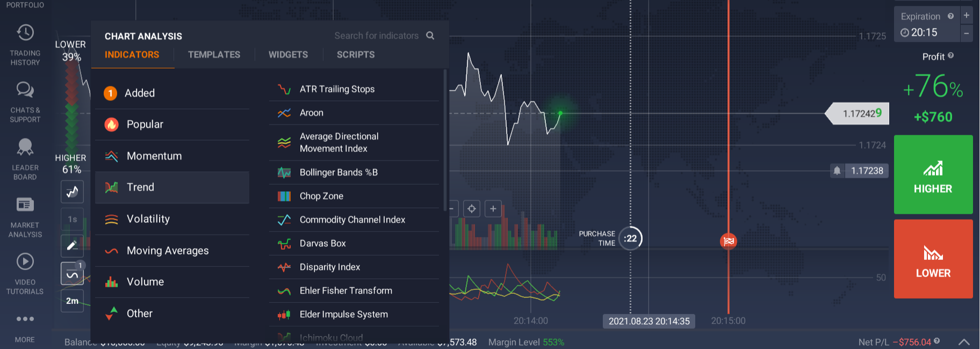The image size is (980, 349).
Task: Select the Other indicators category
Action: 172,314
